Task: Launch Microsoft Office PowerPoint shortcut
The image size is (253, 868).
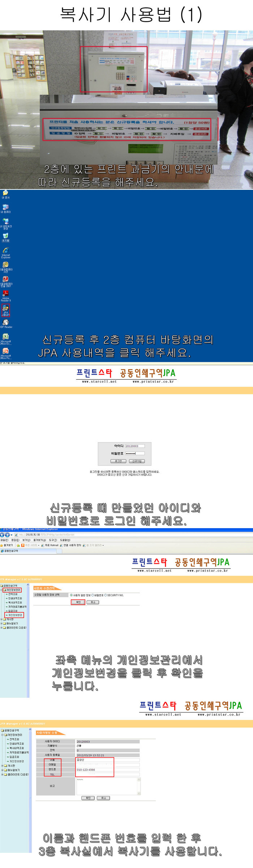Action: point(6,354)
